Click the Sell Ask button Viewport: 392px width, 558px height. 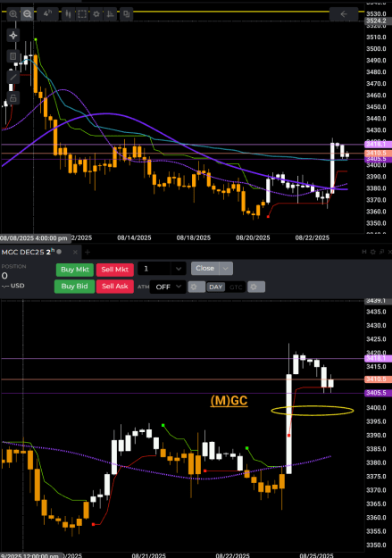(114, 286)
